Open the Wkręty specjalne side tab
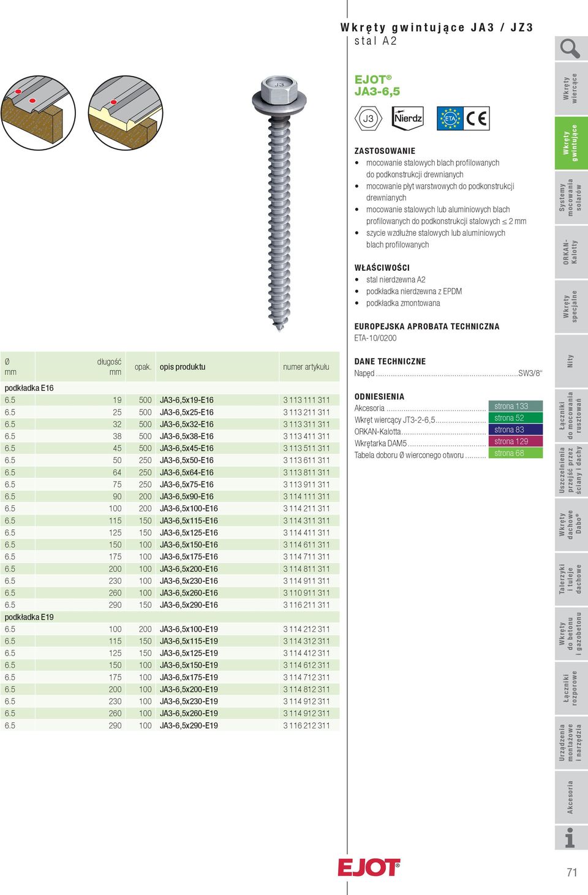Image resolution: width=588 pixels, height=895 pixels. coord(571,307)
